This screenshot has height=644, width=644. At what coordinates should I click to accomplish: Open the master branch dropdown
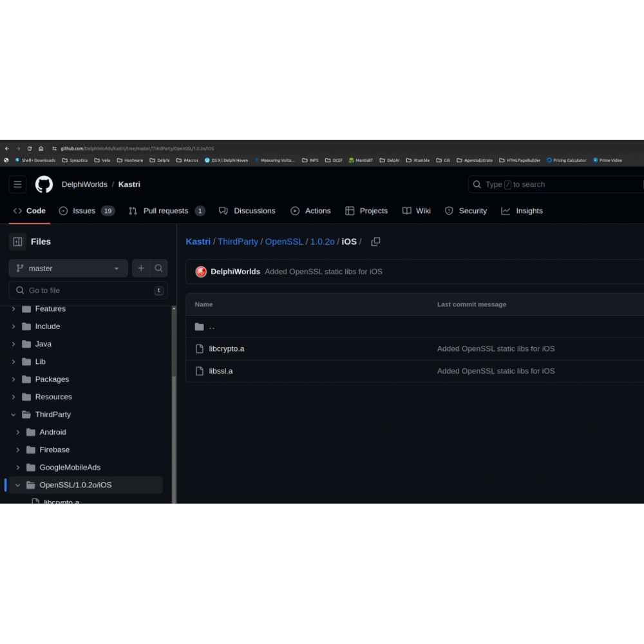[x=68, y=269]
